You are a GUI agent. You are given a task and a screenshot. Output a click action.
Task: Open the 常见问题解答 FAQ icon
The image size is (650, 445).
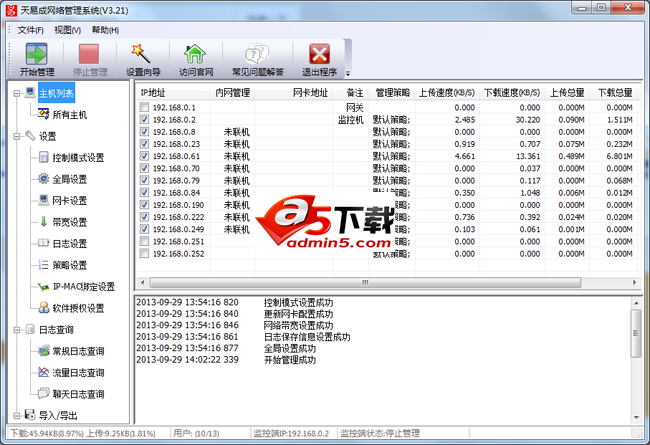pyautogui.click(x=257, y=54)
